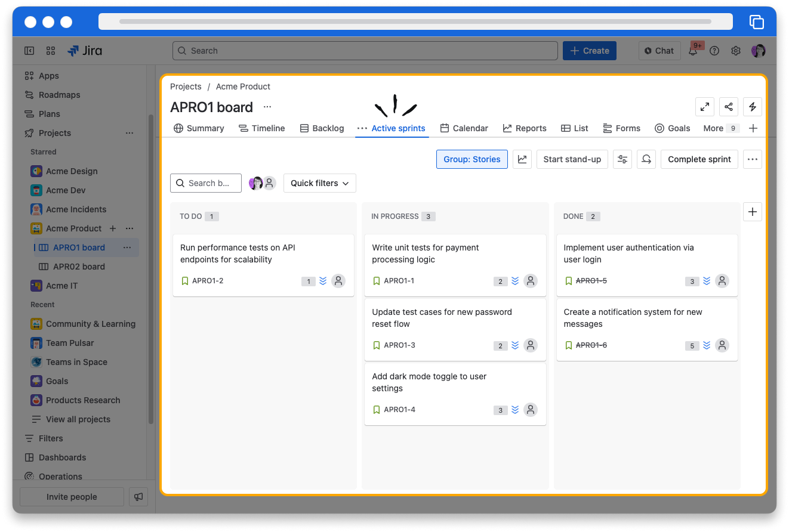Switch to the Summary tab
This screenshot has height=532, width=789.
tap(199, 128)
